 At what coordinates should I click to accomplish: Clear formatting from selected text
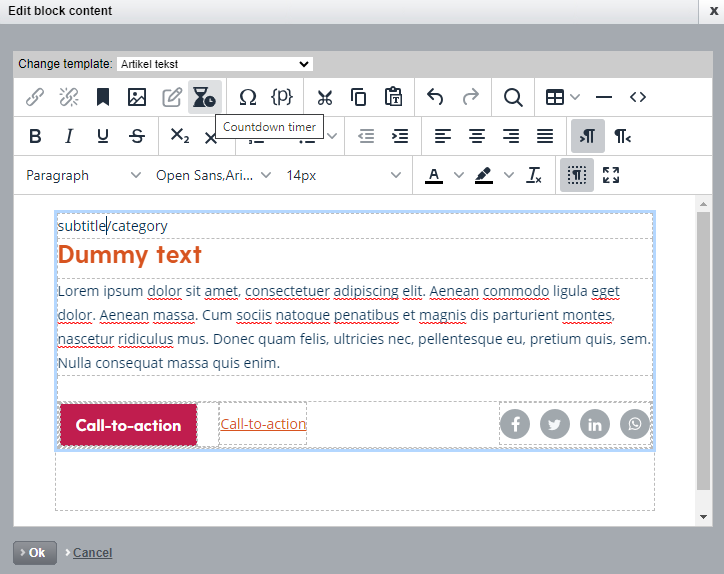(x=534, y=175)
